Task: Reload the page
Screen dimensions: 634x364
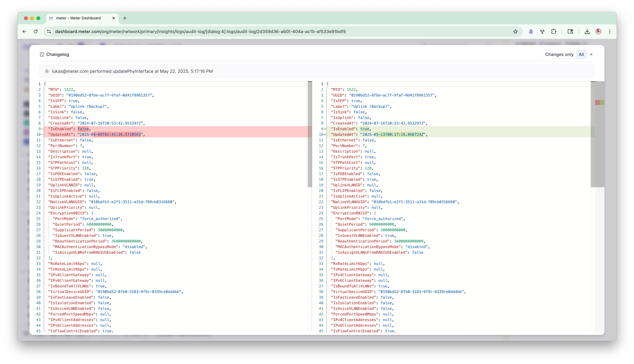Action: click(36, 32)
